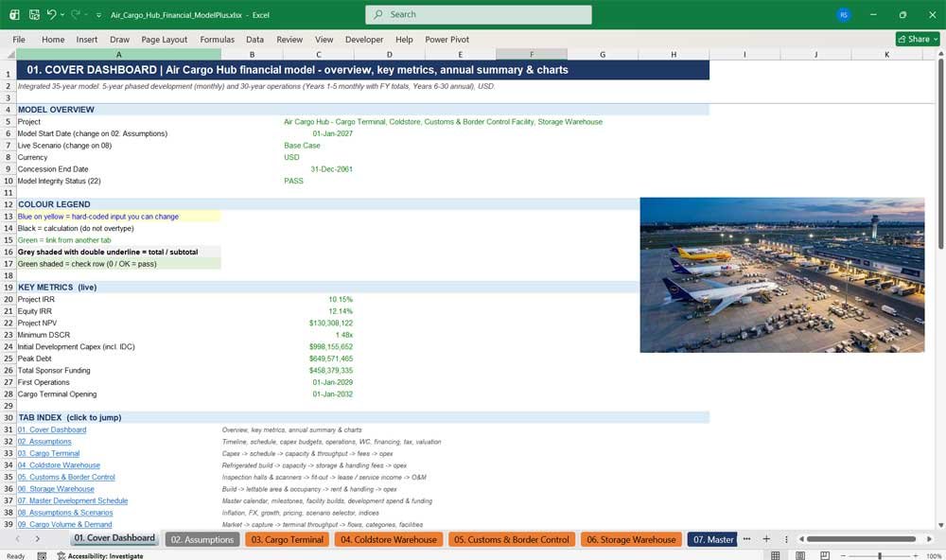Switch to Page Break Preview icon
The width and height of the screenshot is (946, 560).
coord(825,555)
